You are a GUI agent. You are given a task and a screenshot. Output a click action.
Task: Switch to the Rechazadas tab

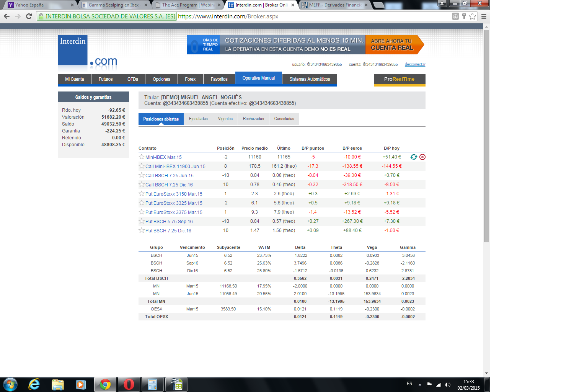click(x=253, y=119)
